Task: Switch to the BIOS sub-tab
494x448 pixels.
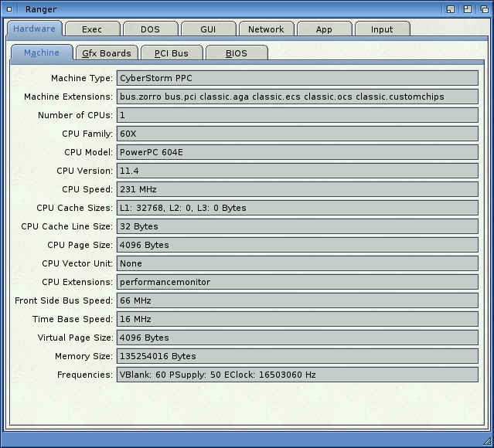Action: [x=237, y=53]
